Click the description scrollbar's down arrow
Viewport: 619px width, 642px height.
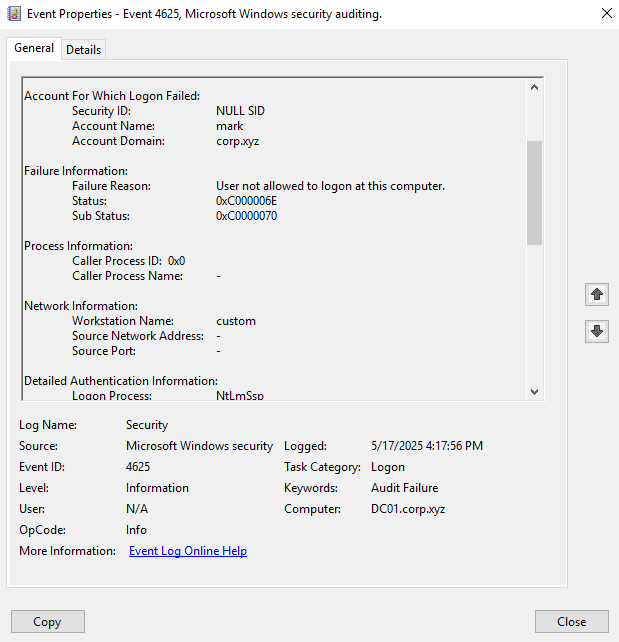click(534, 392)
